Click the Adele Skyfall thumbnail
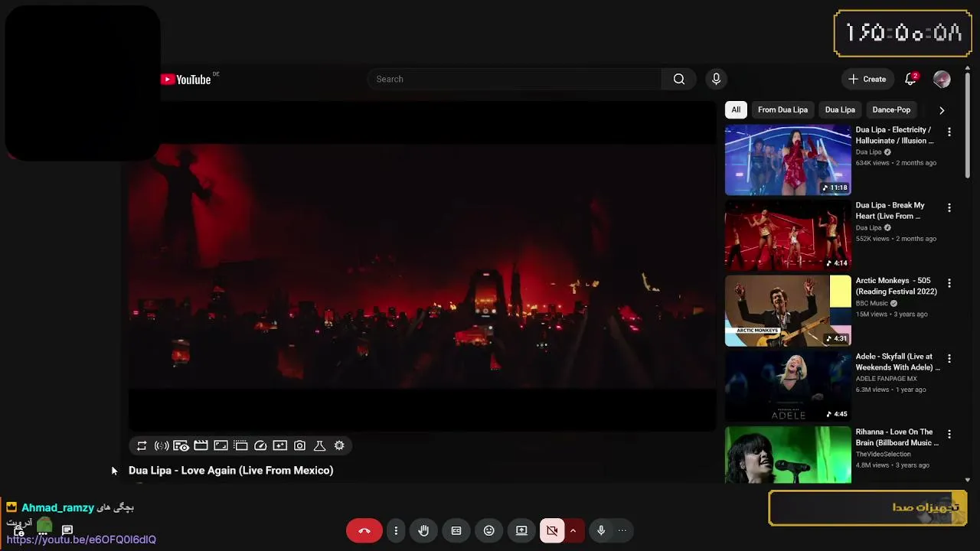Image resolution: width=980 pixels, height=551 pixels. [788, 386]
